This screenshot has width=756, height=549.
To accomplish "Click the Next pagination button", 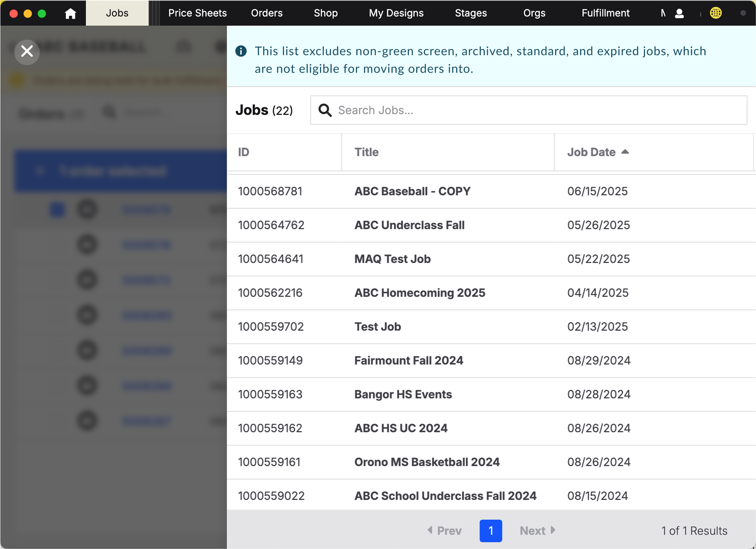I will [x=537, y=531].
